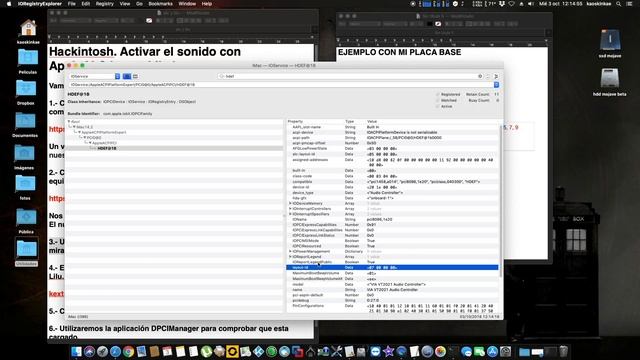Open Spotlight search in menu bar

(x=619, y=4)
